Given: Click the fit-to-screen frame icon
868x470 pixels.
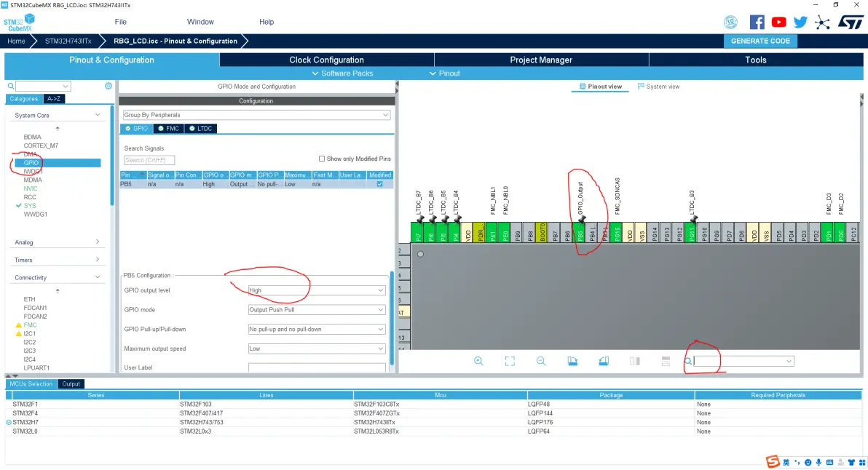Looking at the screenshot, I should [x=510, y=361].
